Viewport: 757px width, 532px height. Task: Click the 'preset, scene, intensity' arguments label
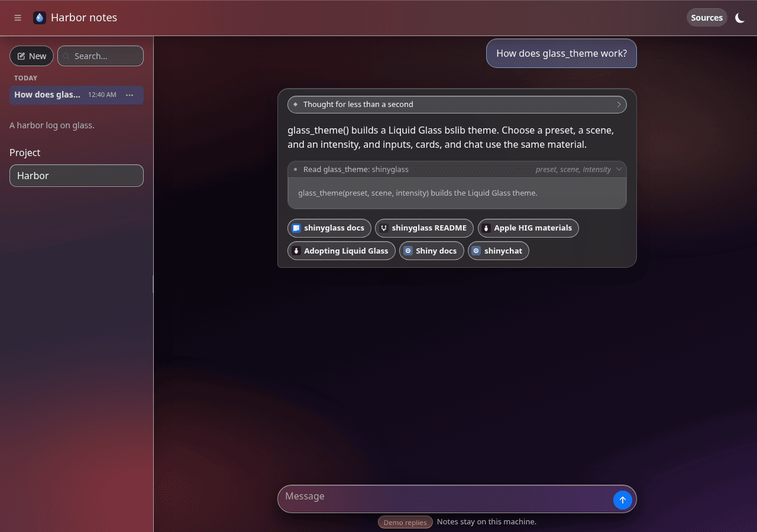pyautogui.click(x=573, y=170)
